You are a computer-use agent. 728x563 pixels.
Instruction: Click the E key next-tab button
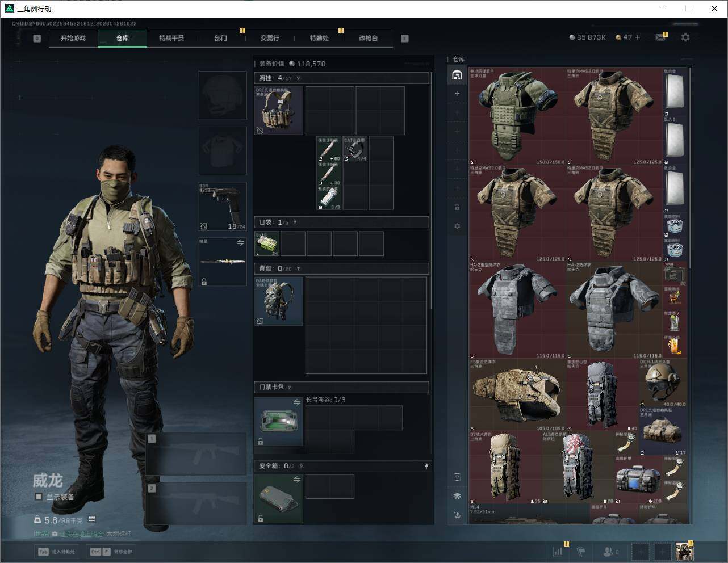[x=405, y=39]
